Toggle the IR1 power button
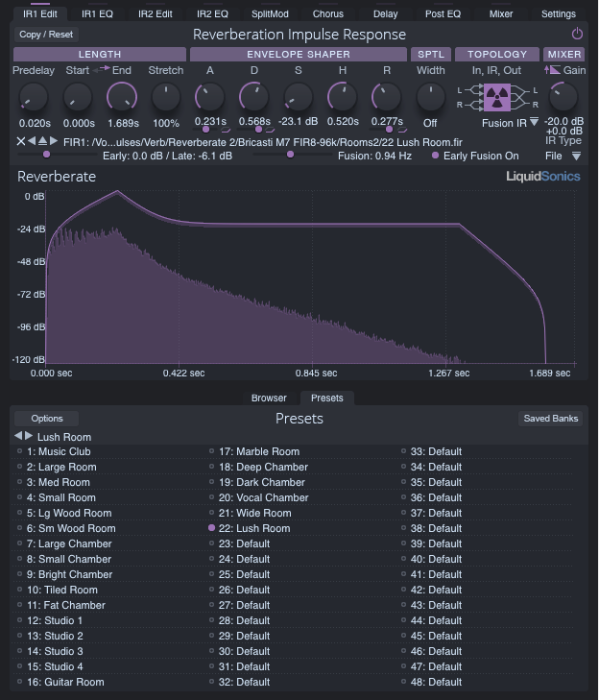 [x=577, y=34]
